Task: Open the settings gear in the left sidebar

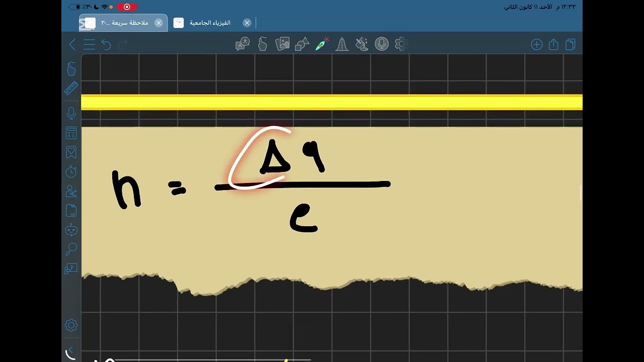Action: pyautogui.click(x=71, y=325)
